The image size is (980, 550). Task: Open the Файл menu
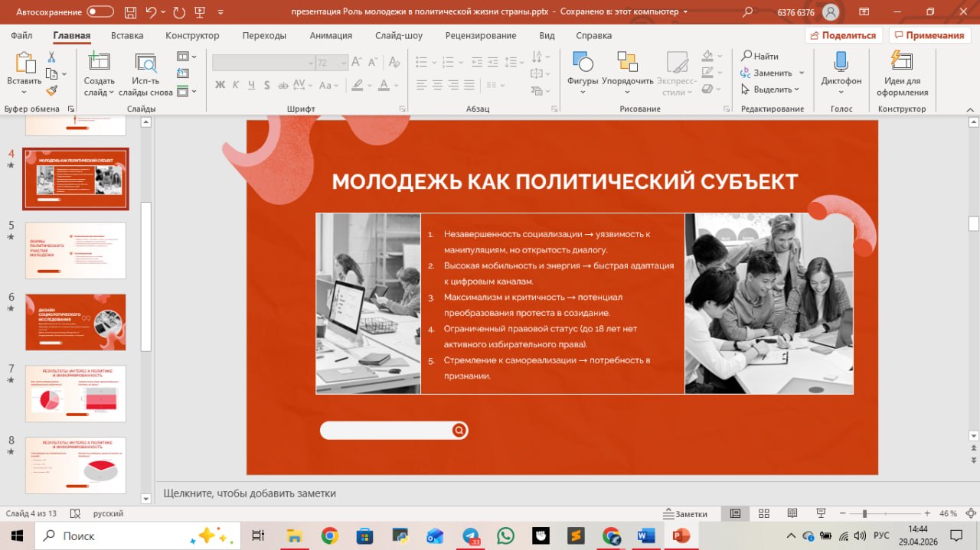click(21, 36)
